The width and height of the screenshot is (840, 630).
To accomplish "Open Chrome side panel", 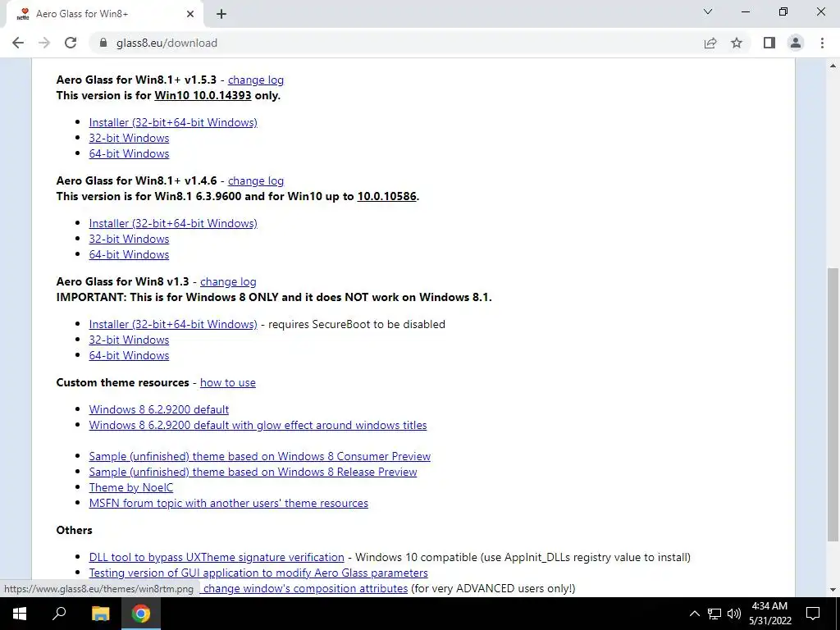I will (x=769, y=43).
